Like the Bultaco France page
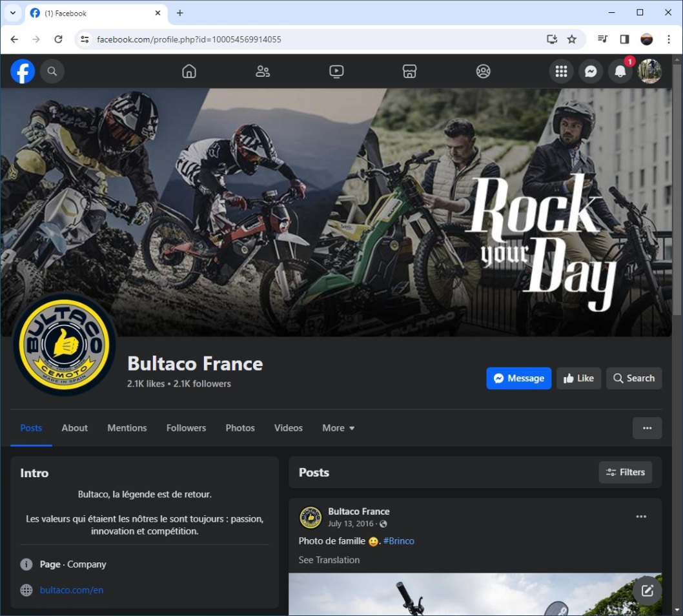 coord(578,378)
